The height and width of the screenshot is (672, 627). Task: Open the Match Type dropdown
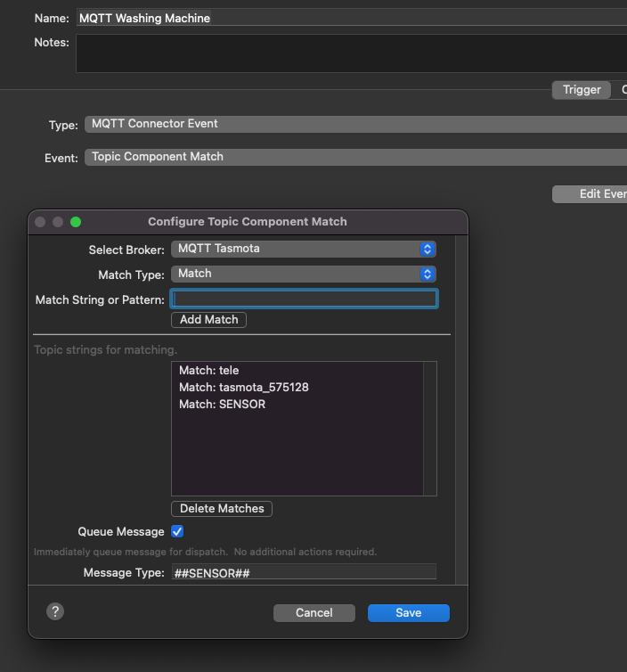tap(303, 274)
